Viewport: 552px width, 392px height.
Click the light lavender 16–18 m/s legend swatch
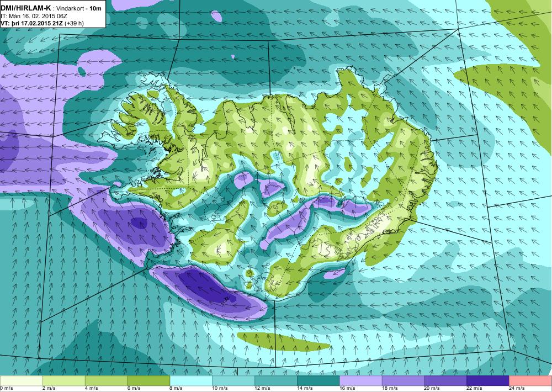click(x=361, y=381)
